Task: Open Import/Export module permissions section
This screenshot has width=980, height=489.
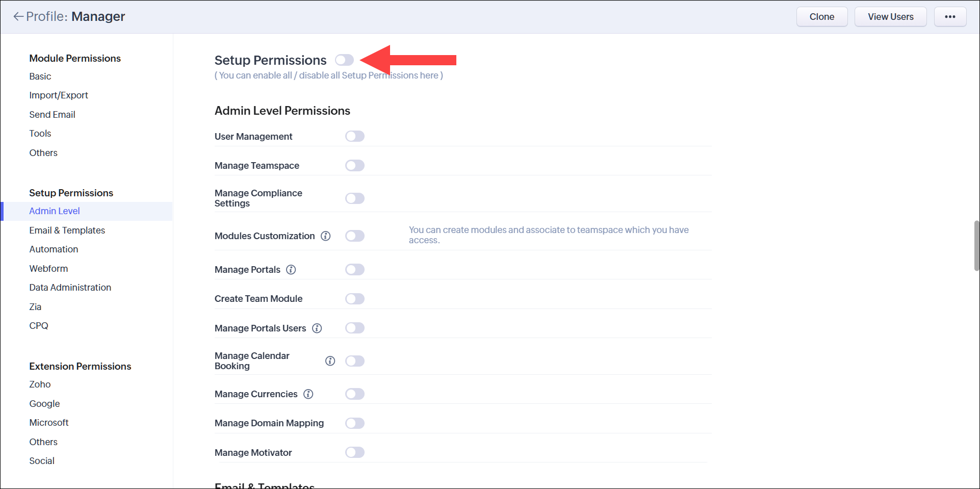Action: (x=59, y=95)
